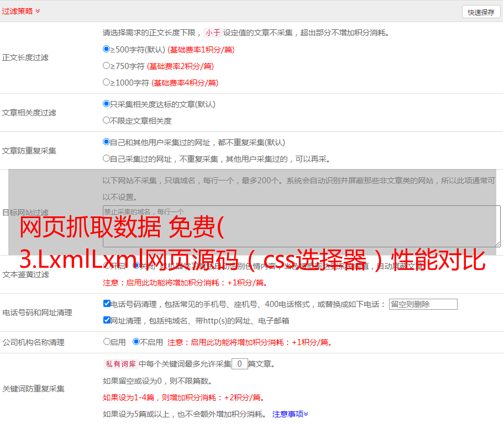Toggle the 电话号码清理 checkbox

[x=107, y=304]
